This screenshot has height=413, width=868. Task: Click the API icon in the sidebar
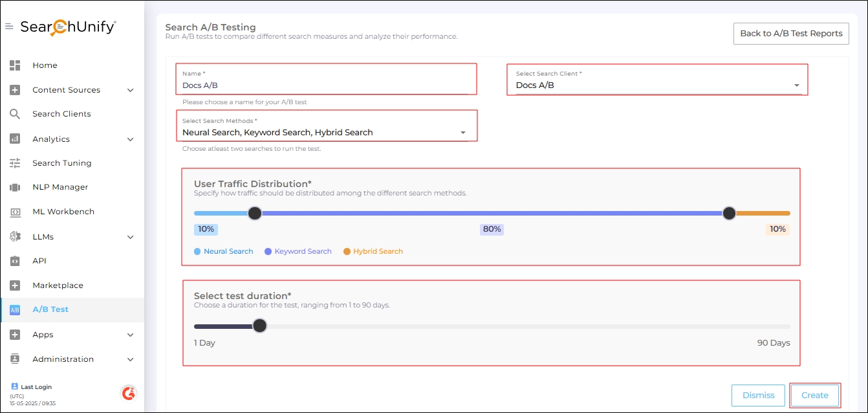click(15, 261)
